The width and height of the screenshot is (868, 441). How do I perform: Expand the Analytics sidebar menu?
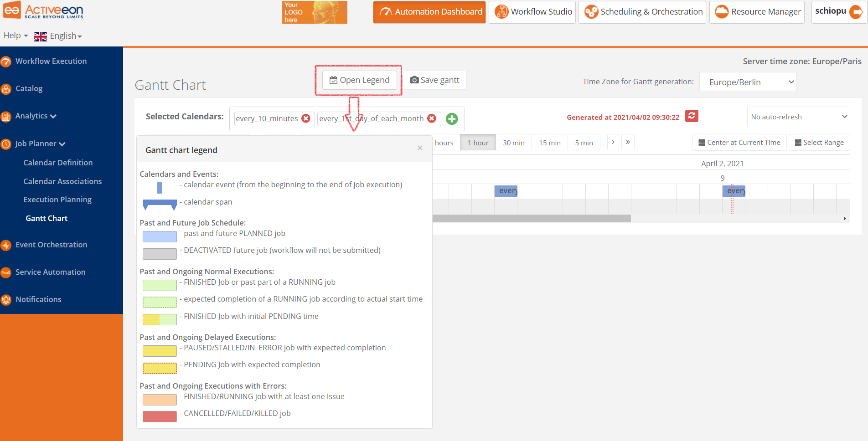[36, 116]
